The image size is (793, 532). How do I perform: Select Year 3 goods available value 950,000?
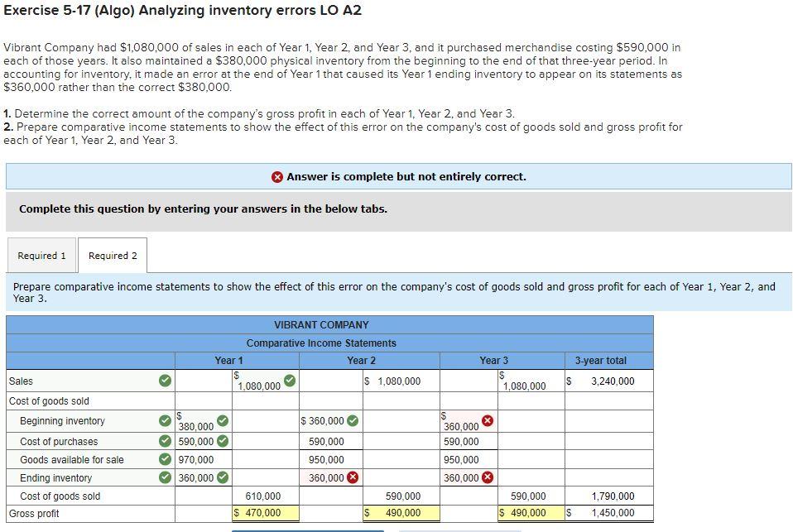pos(461,460)
